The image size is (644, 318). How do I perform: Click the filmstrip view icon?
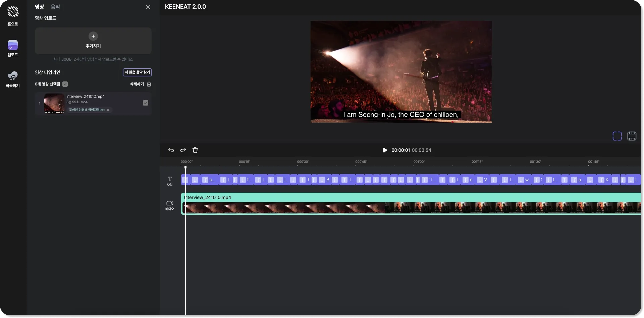[x=632, y=136]
